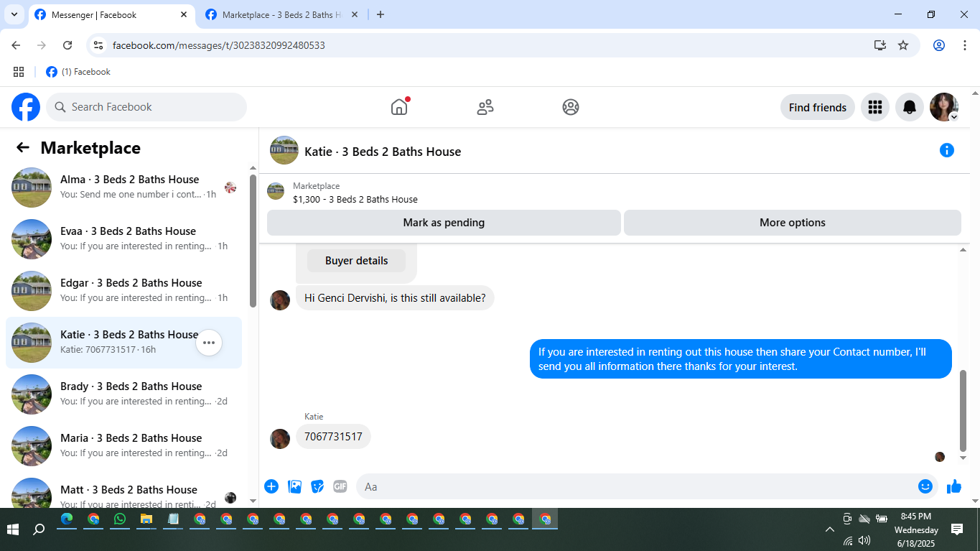Open the Groups icon in top navigation
Image resolution: width=980 pixels, height=551 pixels.
(571, 107)
